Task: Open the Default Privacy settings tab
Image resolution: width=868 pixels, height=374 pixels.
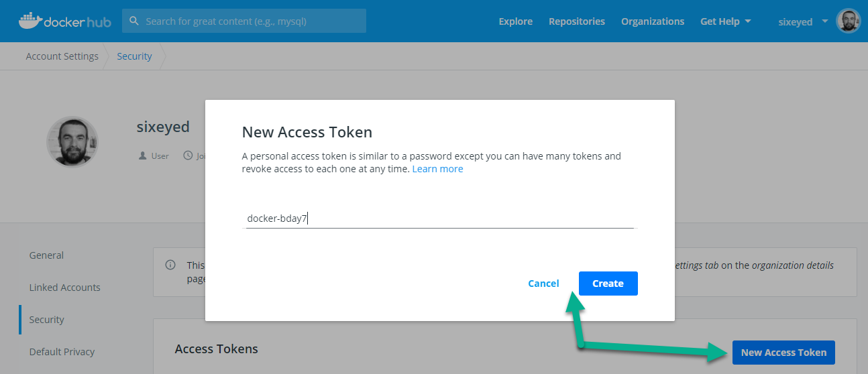Action: click(62, 352)
